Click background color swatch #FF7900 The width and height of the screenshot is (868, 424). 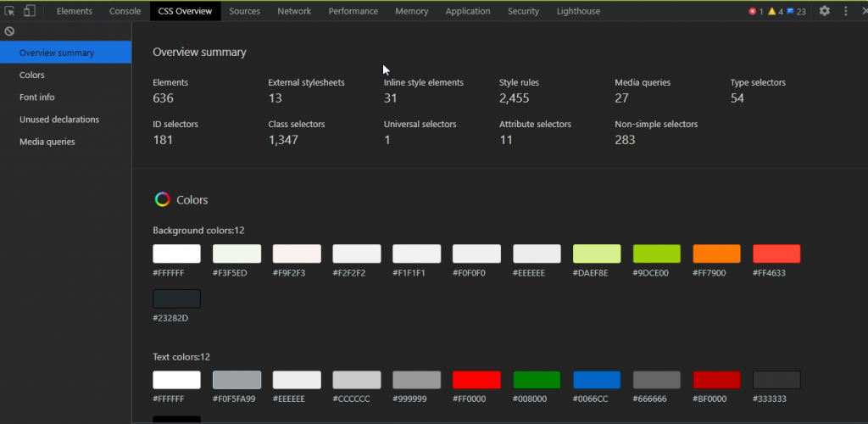pyautogui.click(x=716, y=254)
